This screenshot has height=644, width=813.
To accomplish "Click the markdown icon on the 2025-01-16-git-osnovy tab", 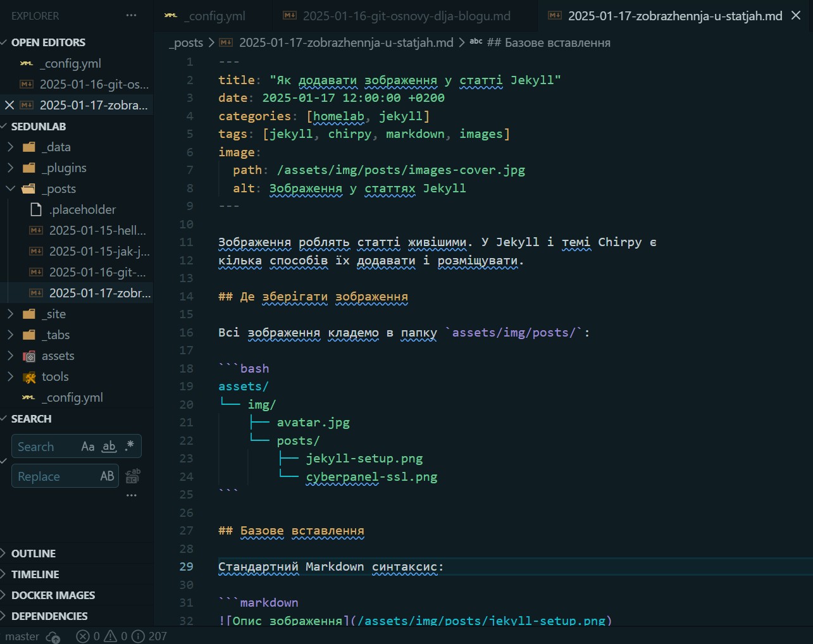I will pos(290,16).
